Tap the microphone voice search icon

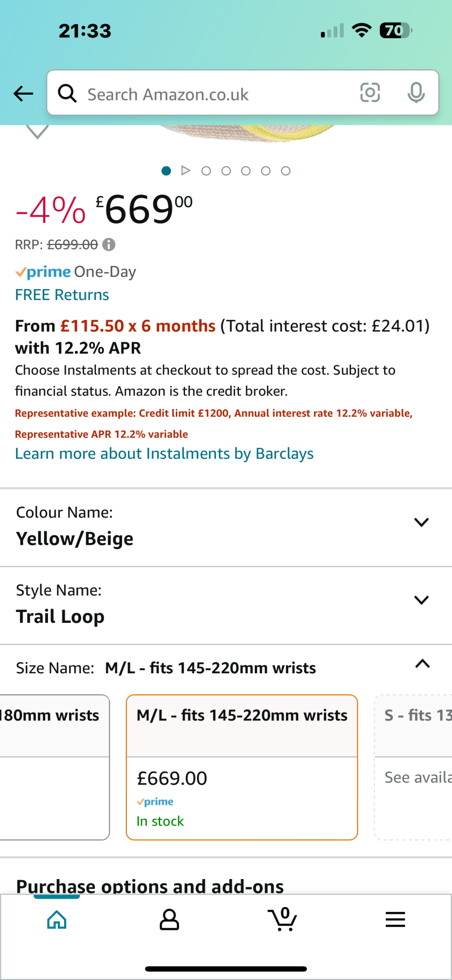pos(416,93)
